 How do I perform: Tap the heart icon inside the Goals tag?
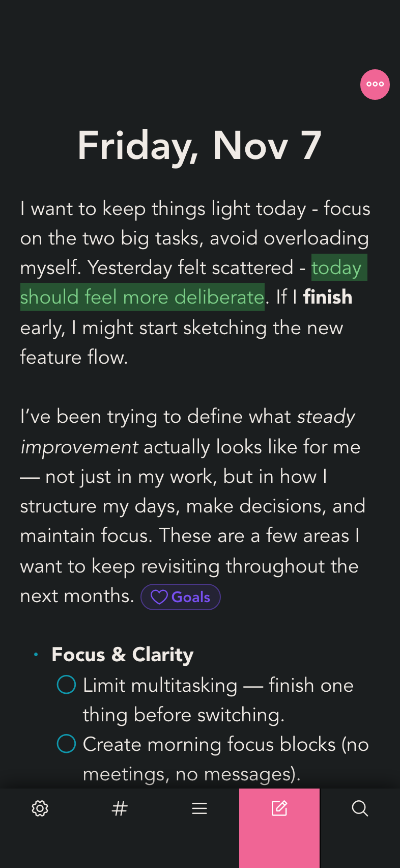tap(159, 596)
